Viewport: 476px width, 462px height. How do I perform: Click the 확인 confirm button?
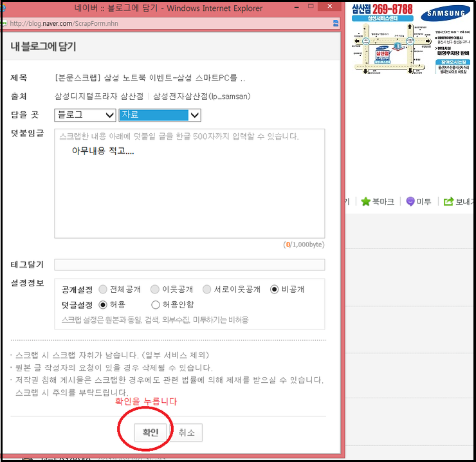click(151, 432)
